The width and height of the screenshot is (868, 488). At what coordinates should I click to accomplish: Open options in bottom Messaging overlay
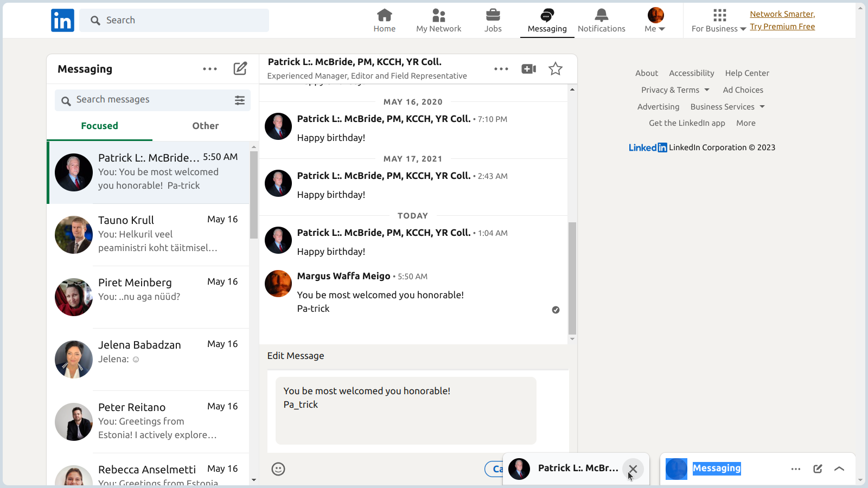tap(796, 469)
